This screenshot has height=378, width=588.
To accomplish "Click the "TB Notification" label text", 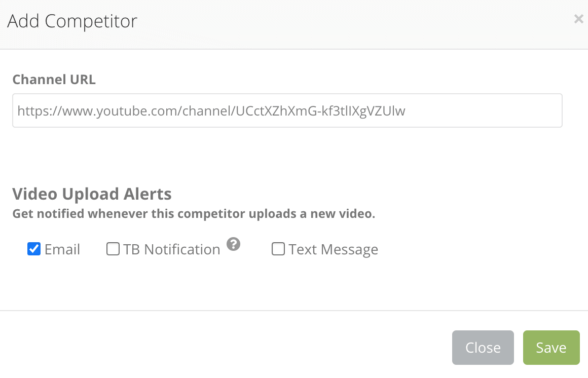I will coord(172,250).
